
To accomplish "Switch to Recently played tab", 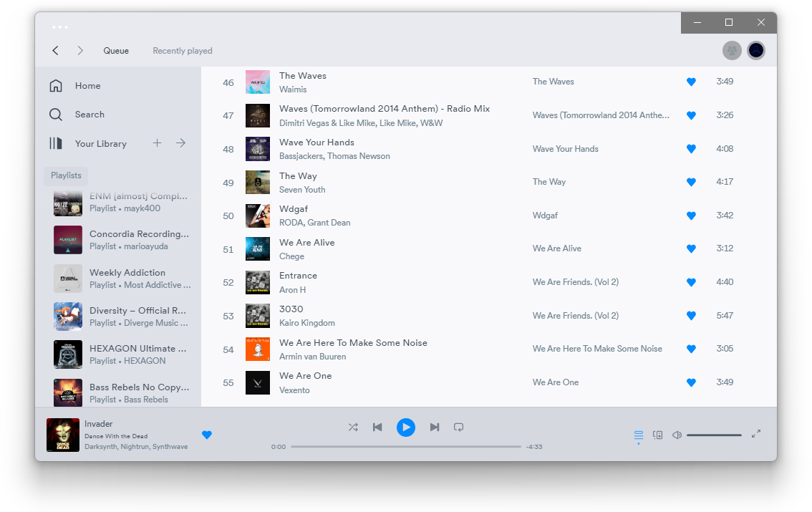I will [x=183, y=51].
